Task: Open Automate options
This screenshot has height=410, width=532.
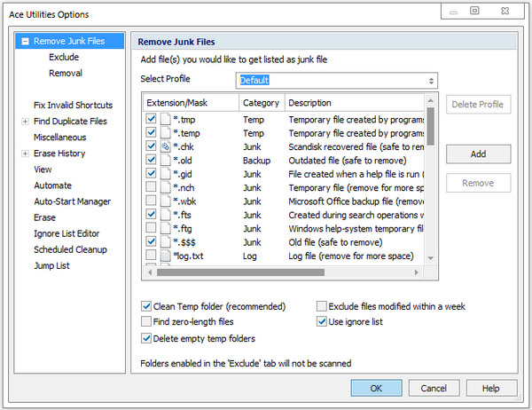Action: (52, 185)
